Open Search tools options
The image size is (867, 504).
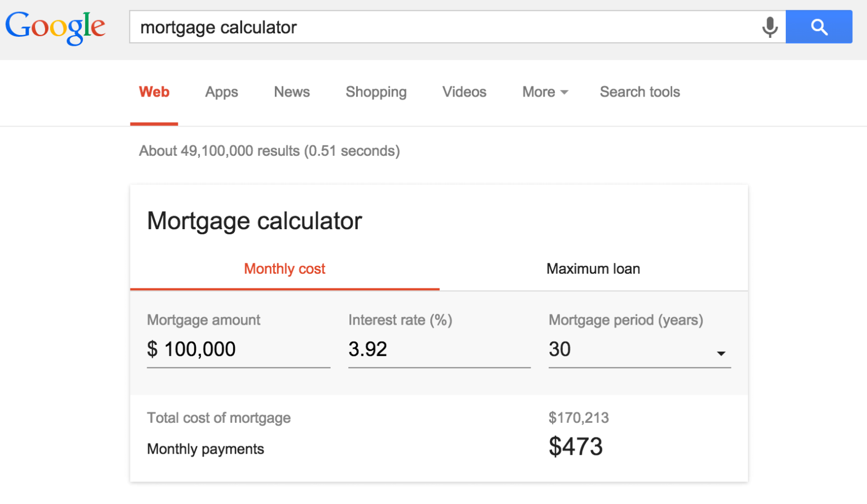[640, 92]
